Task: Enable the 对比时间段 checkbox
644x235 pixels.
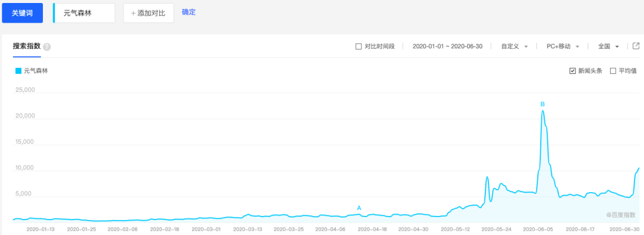Action: (358, 47)
